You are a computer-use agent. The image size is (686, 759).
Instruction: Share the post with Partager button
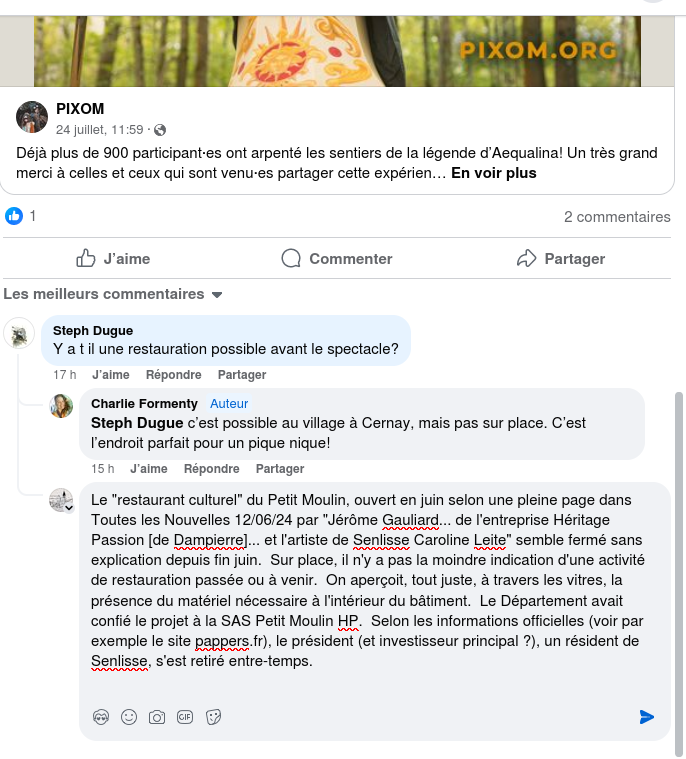tap(561, 258)
